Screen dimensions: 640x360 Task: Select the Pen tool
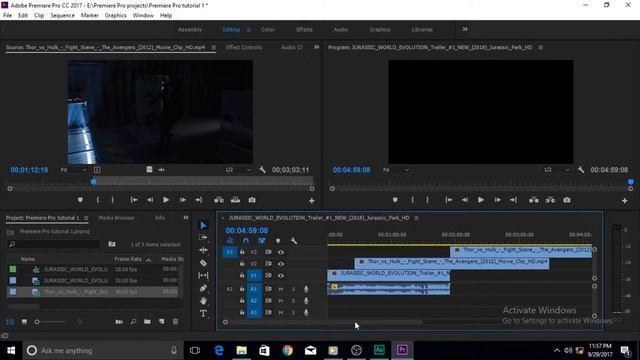203,288
